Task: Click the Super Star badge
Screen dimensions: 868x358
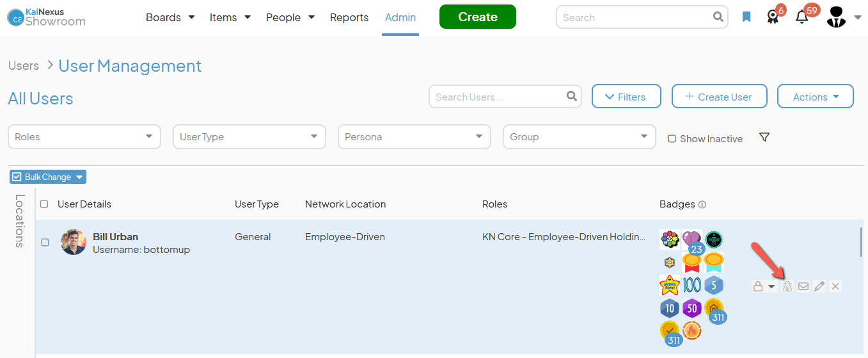Action: point(669,285)
